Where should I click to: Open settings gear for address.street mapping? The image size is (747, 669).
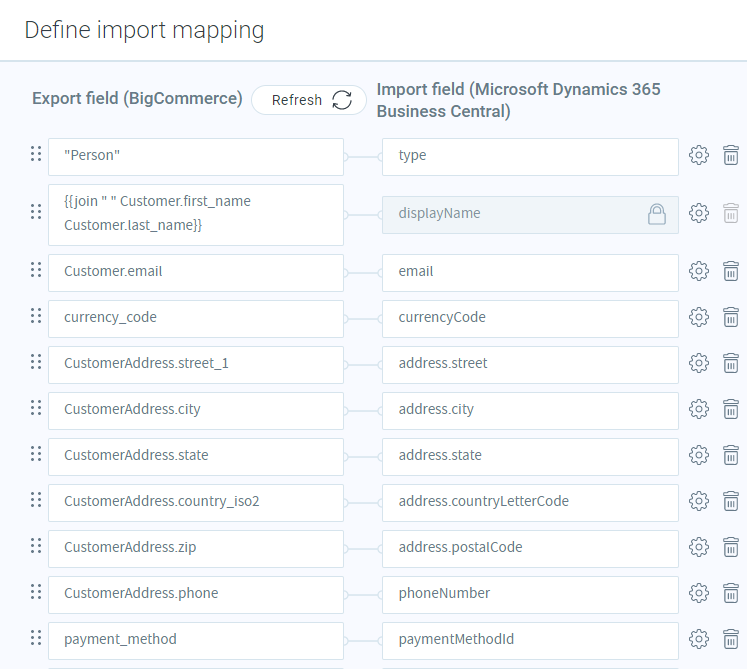click(x=698, y=363)
